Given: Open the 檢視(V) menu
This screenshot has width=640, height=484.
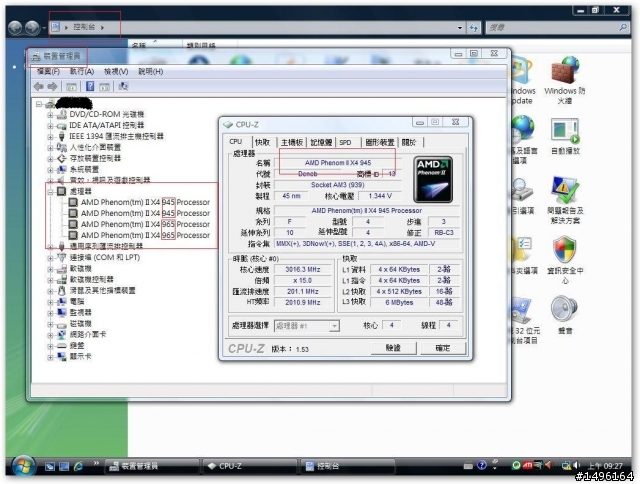Looking at the screenshot, I should coord(116,72).
